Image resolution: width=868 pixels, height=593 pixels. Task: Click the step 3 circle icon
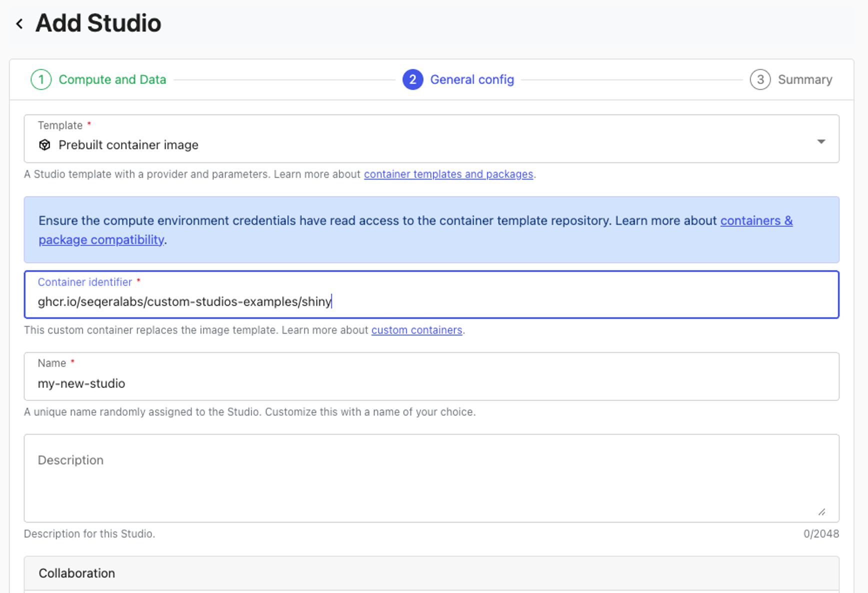759,79
